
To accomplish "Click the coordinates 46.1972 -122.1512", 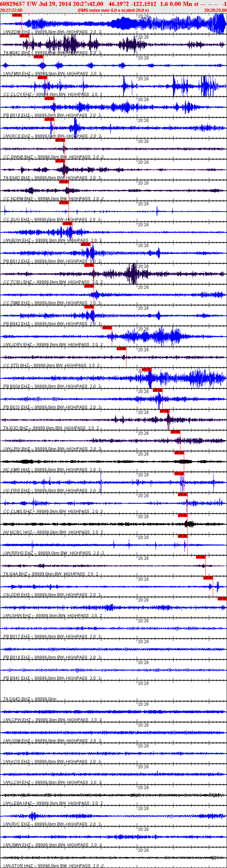I will click(132, 4).
